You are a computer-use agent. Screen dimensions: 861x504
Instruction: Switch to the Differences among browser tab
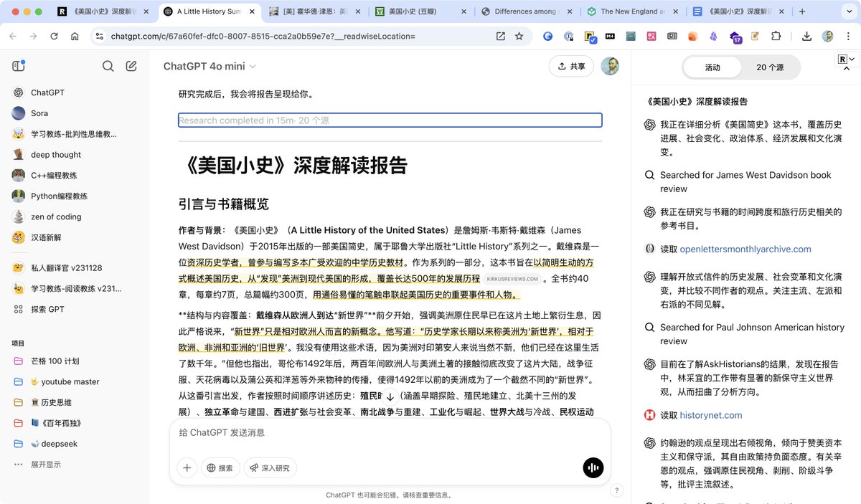point(527,11)
